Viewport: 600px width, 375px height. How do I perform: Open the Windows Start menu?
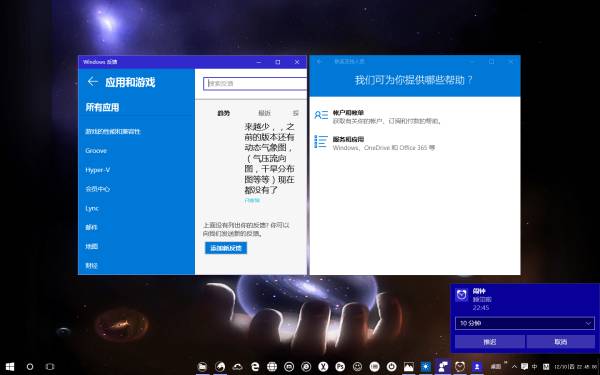10,367
